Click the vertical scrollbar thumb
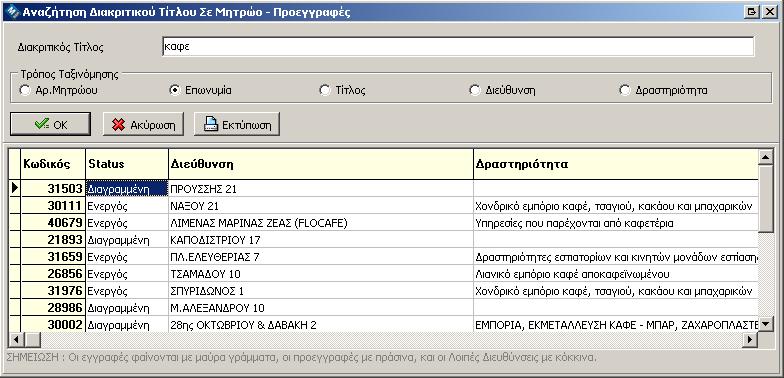 point(766,198)
